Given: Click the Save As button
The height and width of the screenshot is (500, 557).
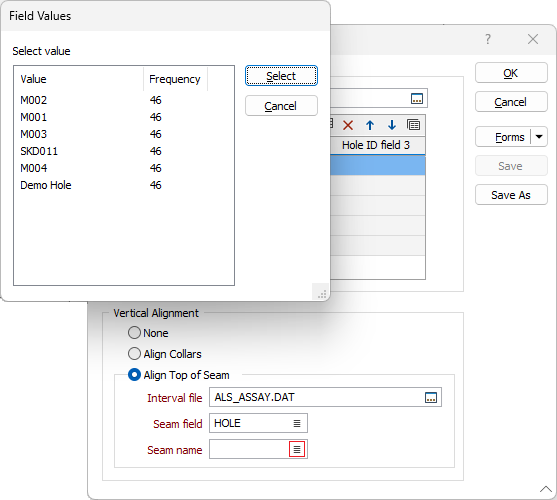Looking at the screenshot, I should [x=511, y=195].
